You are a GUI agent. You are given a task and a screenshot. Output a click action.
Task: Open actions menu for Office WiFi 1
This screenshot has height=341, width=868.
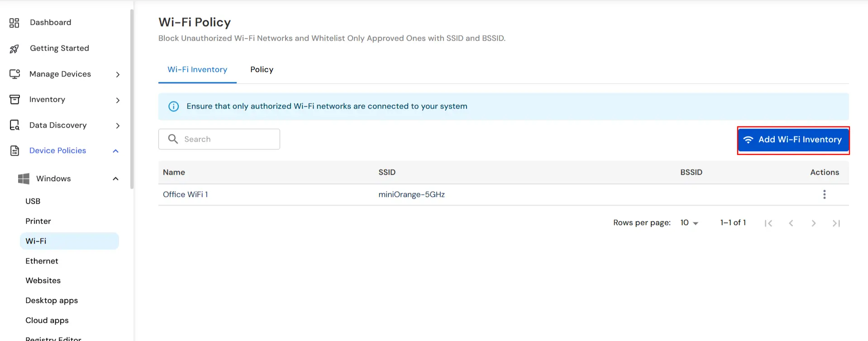point(824,194)
